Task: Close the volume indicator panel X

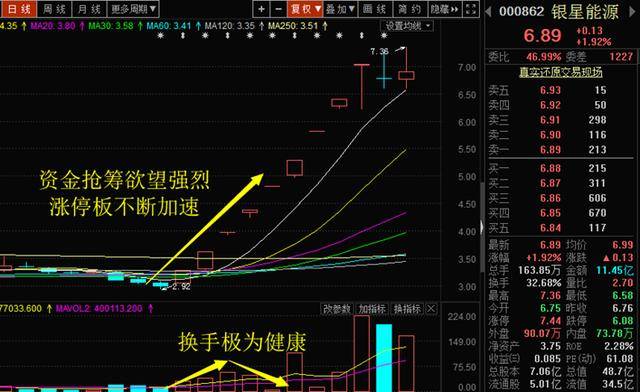Action: 431,310
